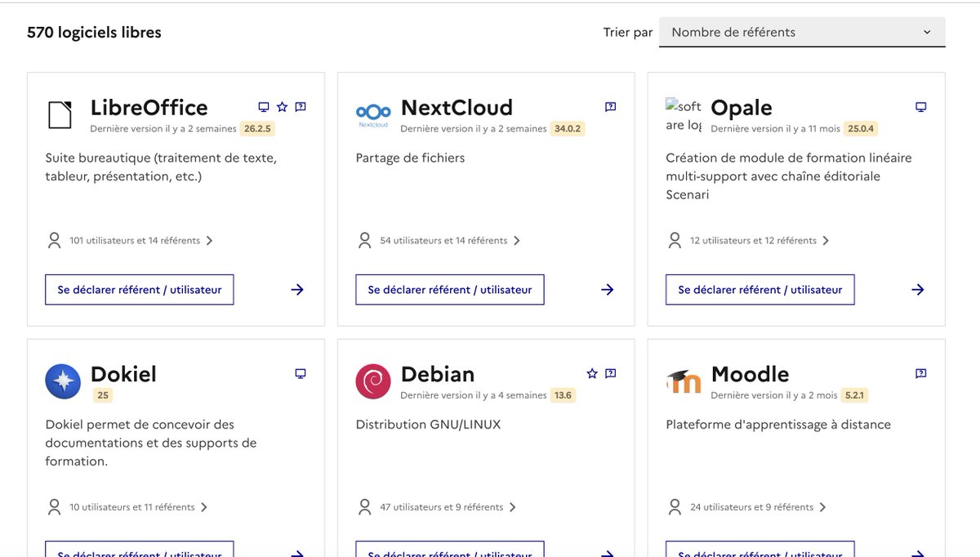
Task: Click the star icon on Debian card
Action: pyautogui.click(x=592, y=373)
